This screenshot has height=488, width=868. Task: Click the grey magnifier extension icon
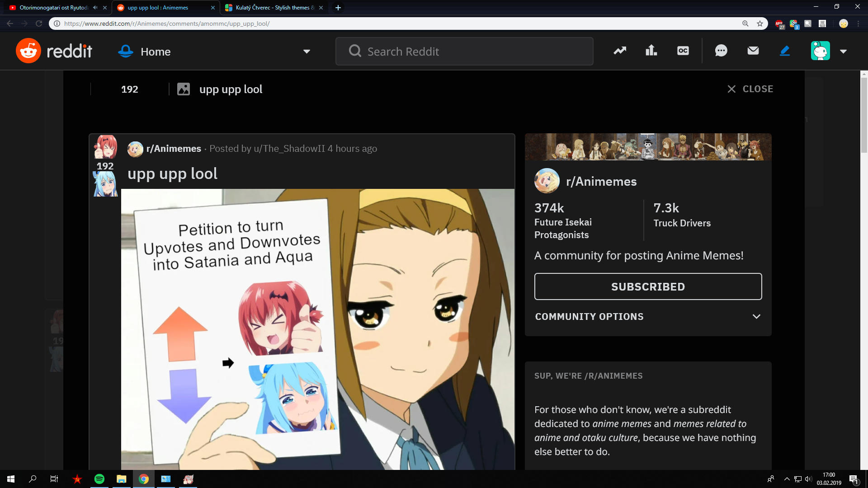coord(808,23)
